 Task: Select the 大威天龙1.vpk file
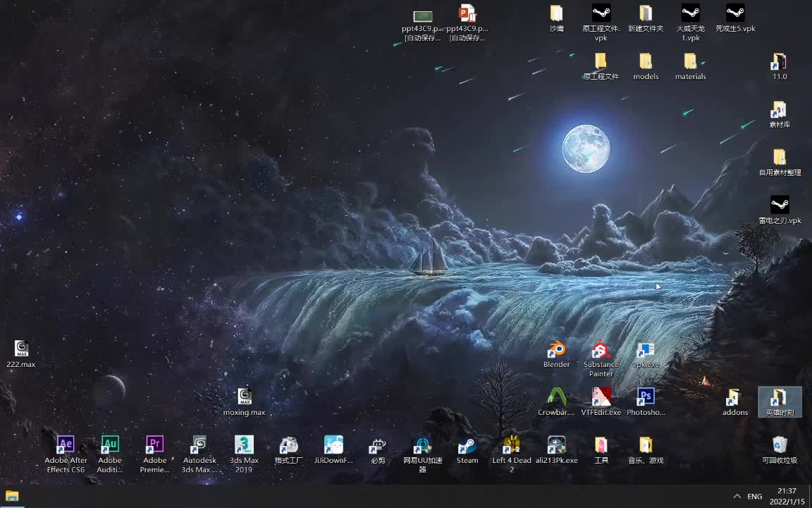pyautogui.click(x=690, y=23)
